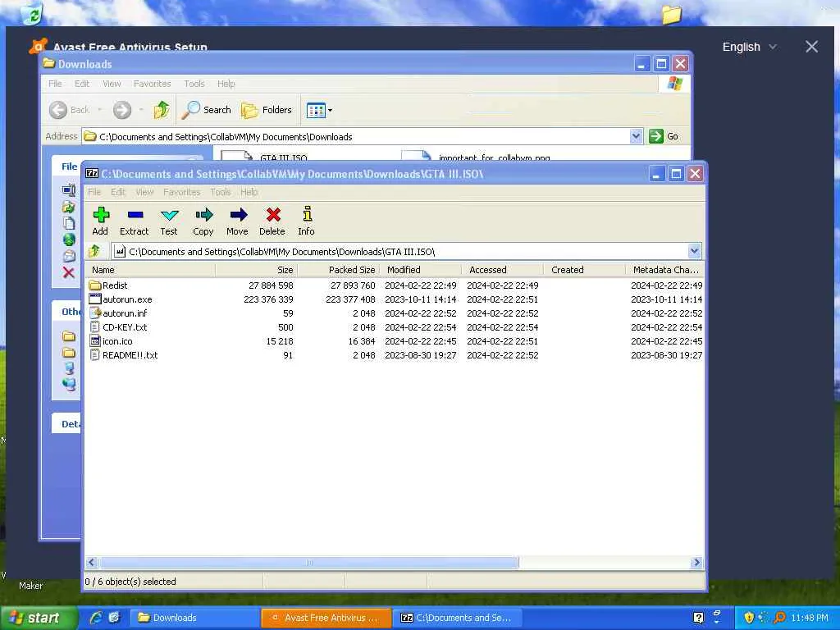Open the 7-Zip Edit menu
Image resolution: width=840 pixels, height=630 pixels.
118,192
